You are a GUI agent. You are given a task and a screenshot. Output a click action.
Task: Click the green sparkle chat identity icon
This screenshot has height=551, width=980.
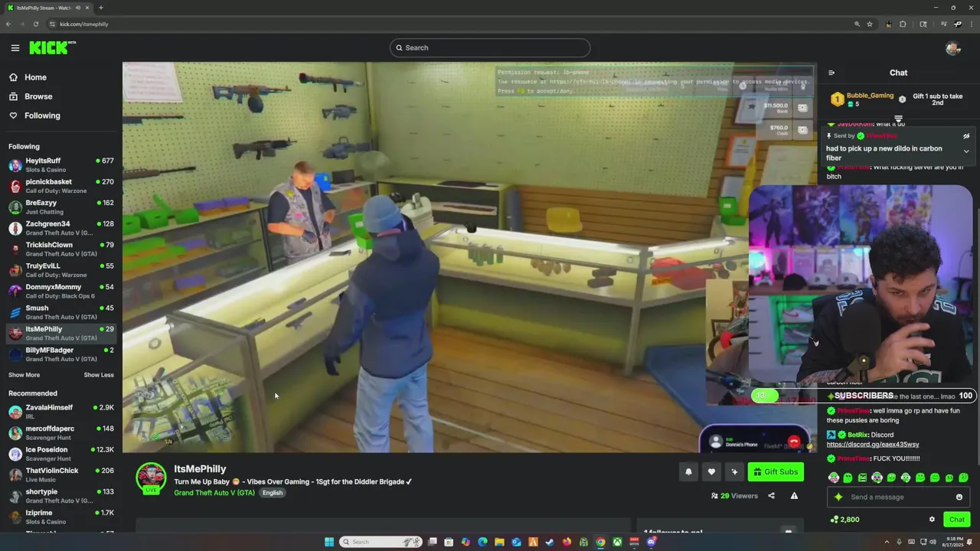point(838,497)
